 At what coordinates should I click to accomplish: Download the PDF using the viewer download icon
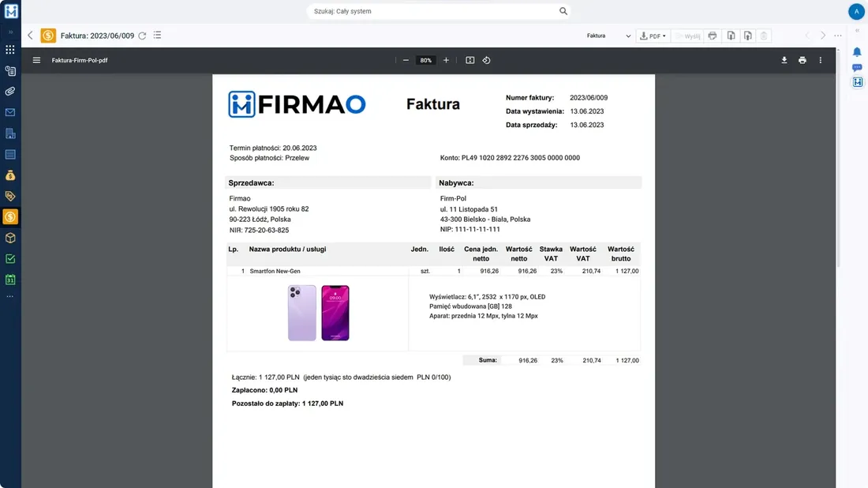coord(784,60)
